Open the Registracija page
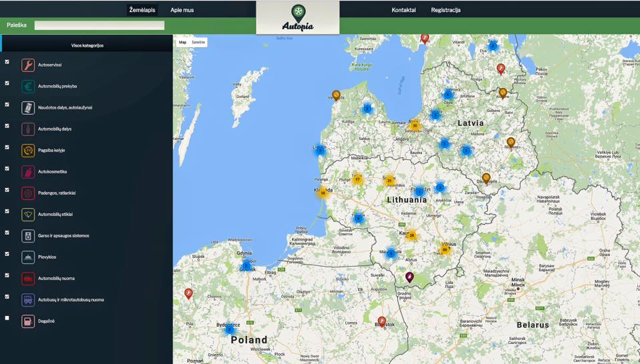Viewport: 640px width, 364px height. tap(446, 10)
